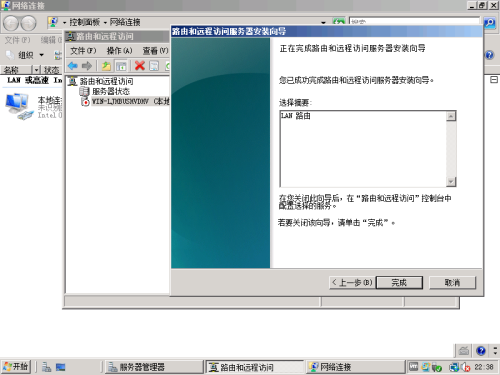This screenshot has height=375, width=500.
Task: Click up-one-level folder icon in console toolbar
Action: tap(106, 66)
